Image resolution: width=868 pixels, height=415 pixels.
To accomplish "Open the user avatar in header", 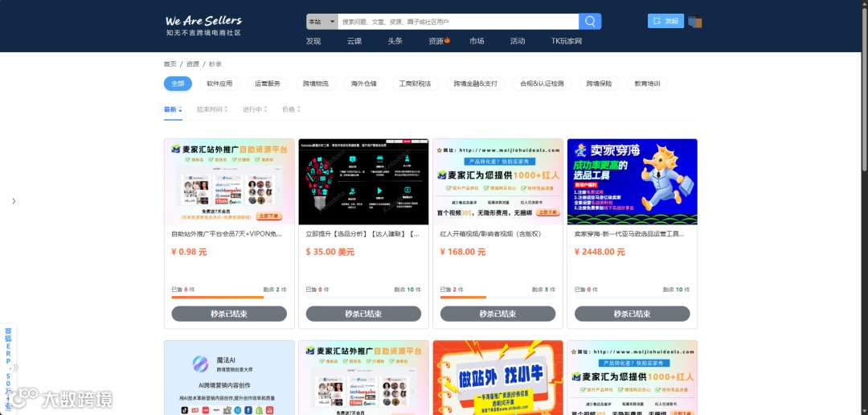I will (695, 22).
